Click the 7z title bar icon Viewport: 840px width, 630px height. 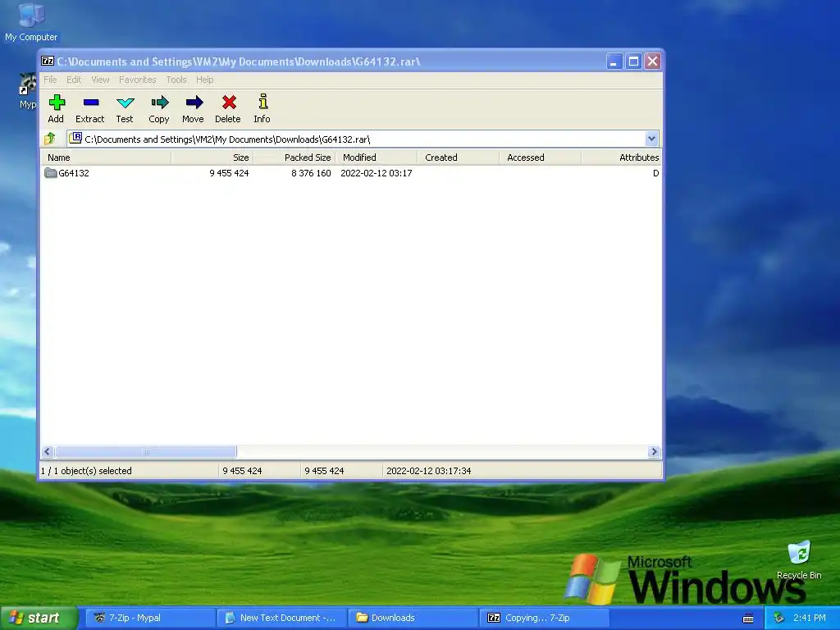tap(48, 61)
